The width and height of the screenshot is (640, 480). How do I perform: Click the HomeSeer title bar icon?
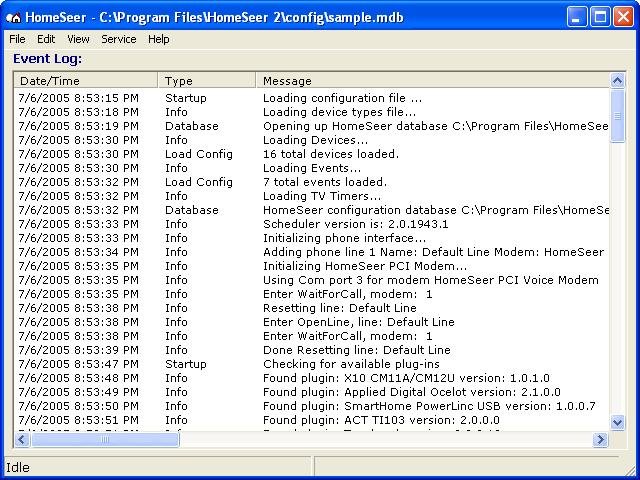[13, 17]
